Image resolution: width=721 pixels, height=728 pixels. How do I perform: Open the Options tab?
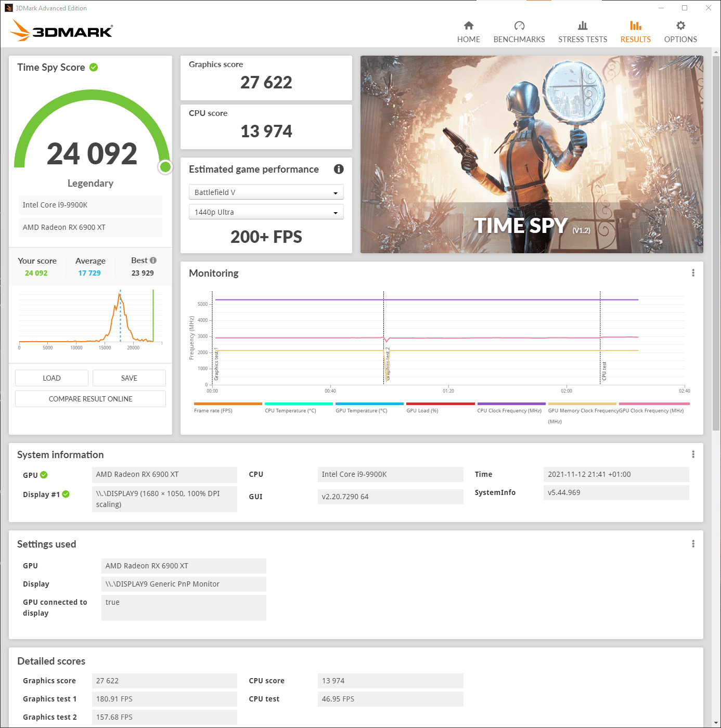(680, 32)
